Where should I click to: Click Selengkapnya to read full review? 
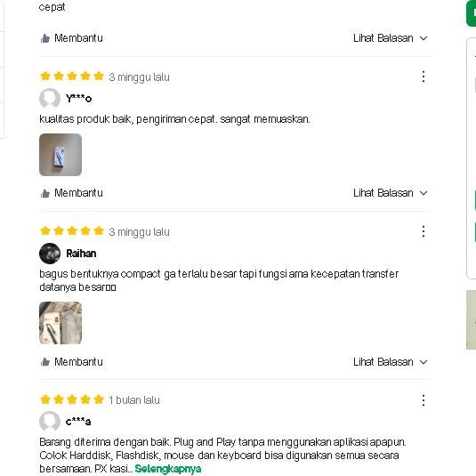168,469
